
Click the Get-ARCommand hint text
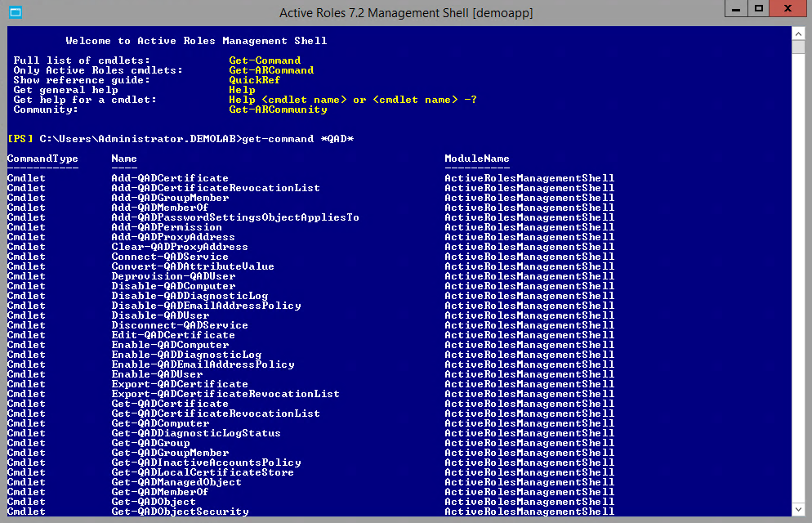point(271,70)
